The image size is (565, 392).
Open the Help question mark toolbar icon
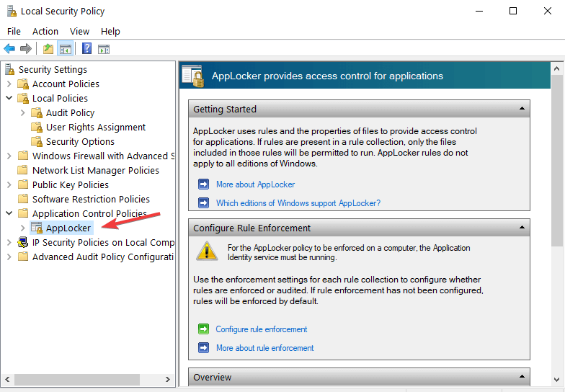point(86,48)
